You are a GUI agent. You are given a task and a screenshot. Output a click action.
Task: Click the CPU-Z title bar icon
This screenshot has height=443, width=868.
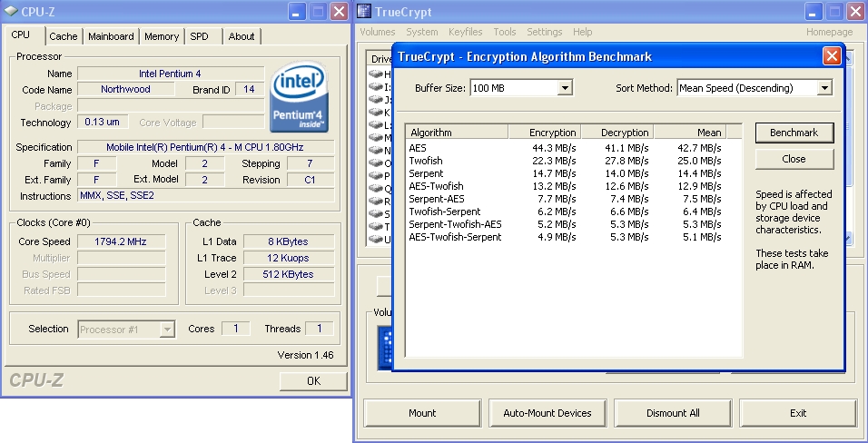(11, 12)
